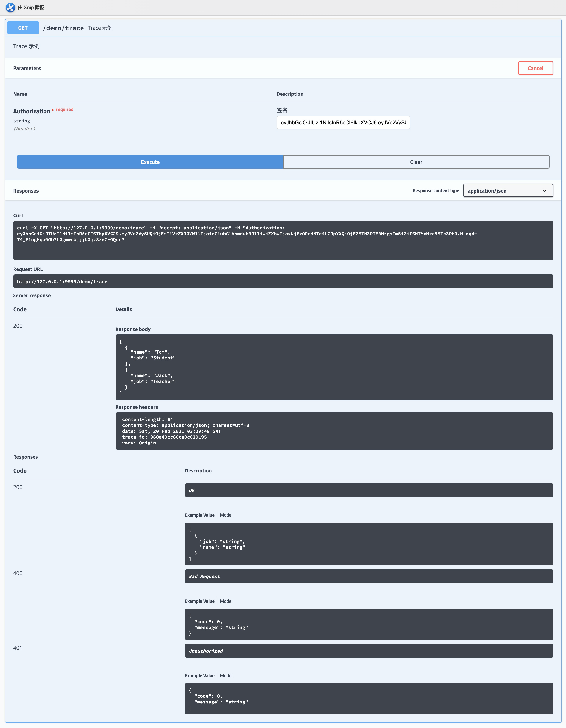Click the /demo/trace path text
Screen dimensions: 566x728
(x=63, y=28)
